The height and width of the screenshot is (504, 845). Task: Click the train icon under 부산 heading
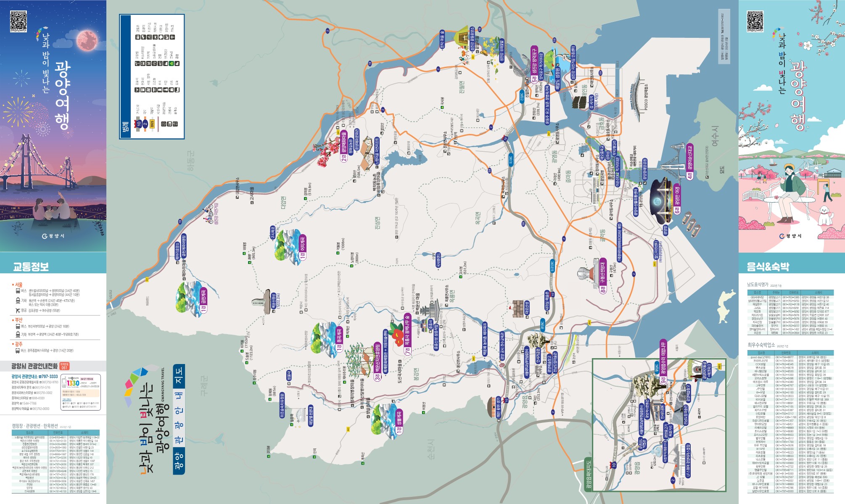coord(18,335)
